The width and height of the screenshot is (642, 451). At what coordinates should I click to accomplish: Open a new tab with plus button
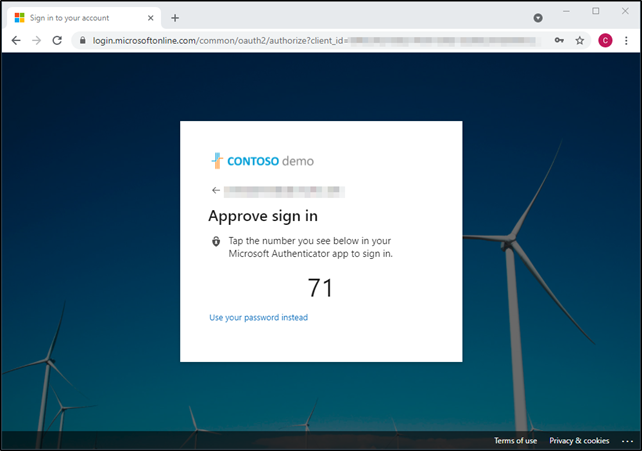coord(175,17)
